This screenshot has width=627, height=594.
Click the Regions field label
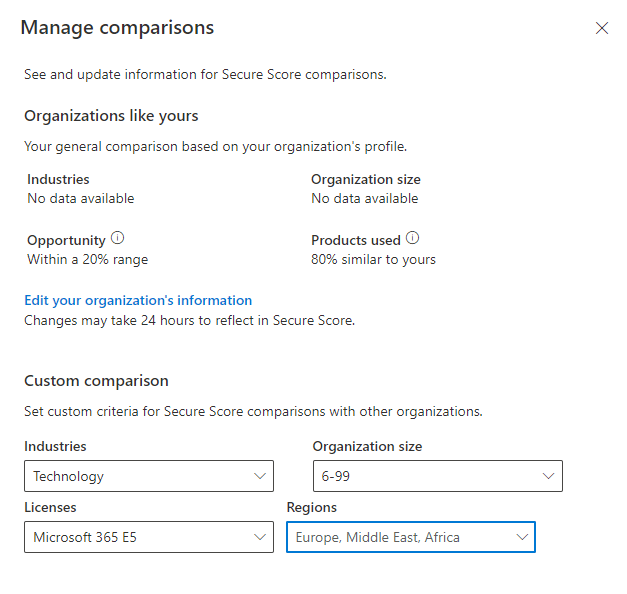[312, 508]
